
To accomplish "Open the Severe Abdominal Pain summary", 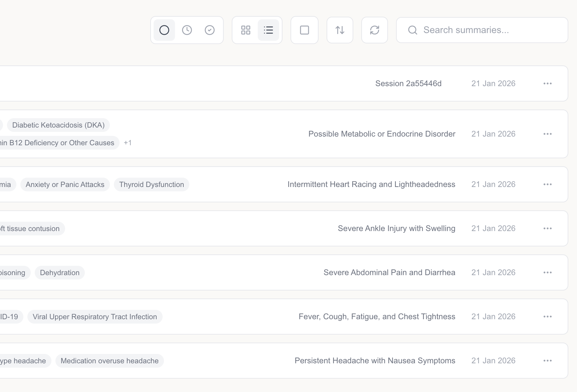I will click(389, 272).
